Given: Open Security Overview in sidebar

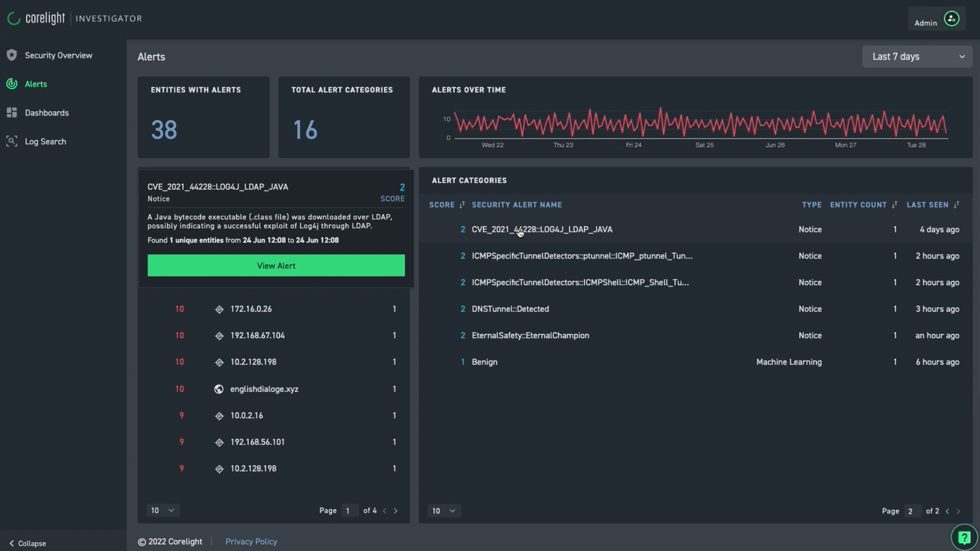Looking at the screenshot, I should point(59,55).
